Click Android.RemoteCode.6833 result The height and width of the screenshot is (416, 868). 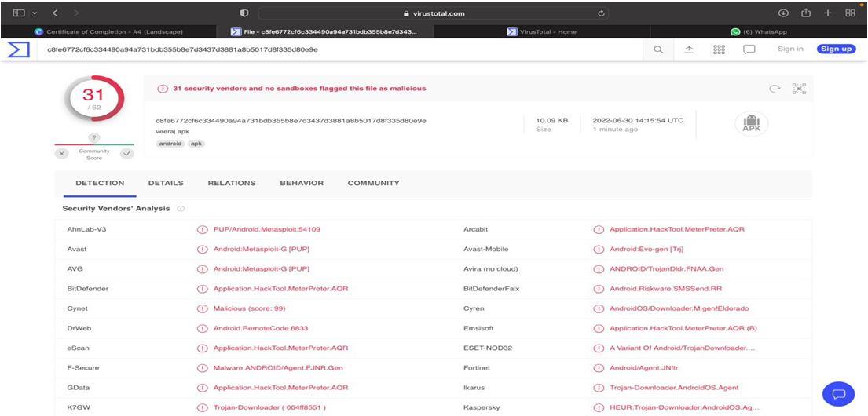tap(261, 329)
